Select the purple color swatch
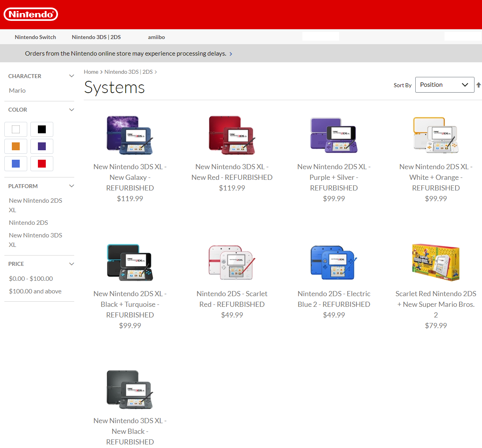Image resolution: width=482 pixels, height=448 pixels. point(42,146)
